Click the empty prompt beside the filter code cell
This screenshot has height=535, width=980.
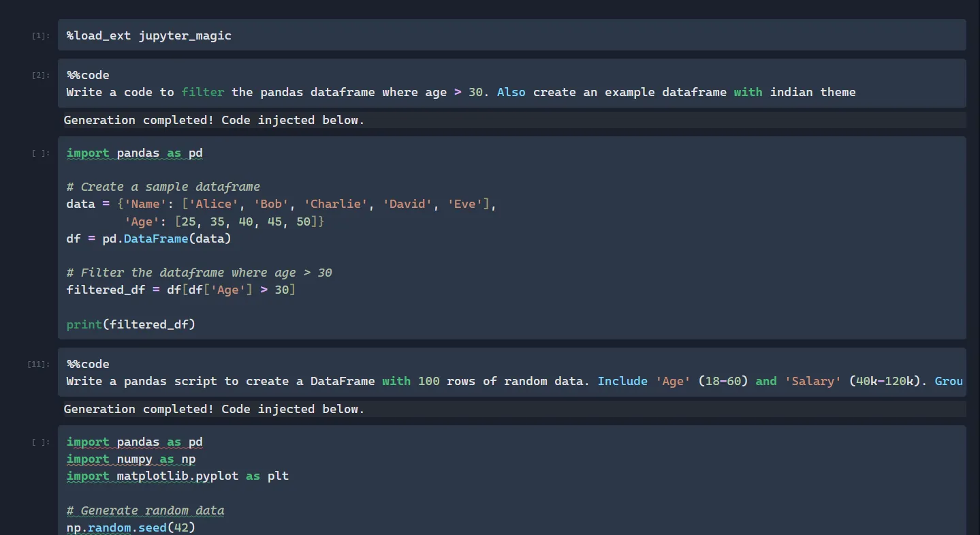tap(41, 153)
